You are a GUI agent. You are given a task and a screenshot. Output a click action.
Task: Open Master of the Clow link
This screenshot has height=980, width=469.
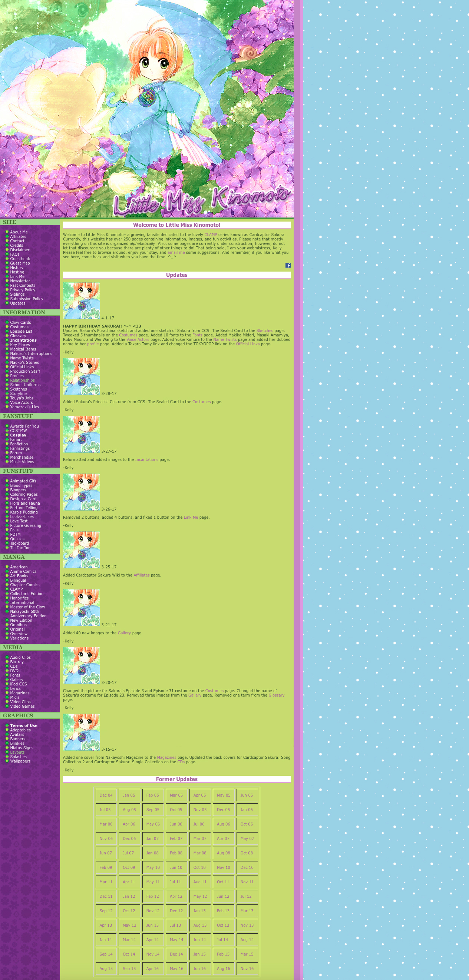[x=27, y=607]
